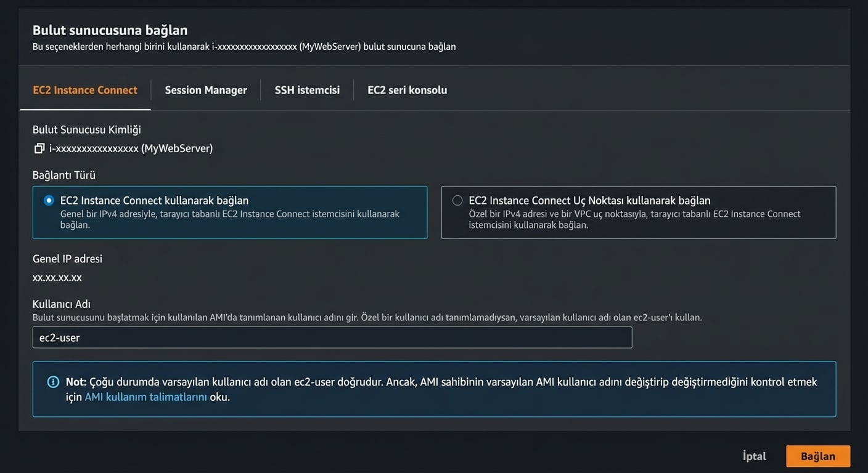The image size is (868, 473).
Task: Click the Bağlan button
Action: pos(817,456)
